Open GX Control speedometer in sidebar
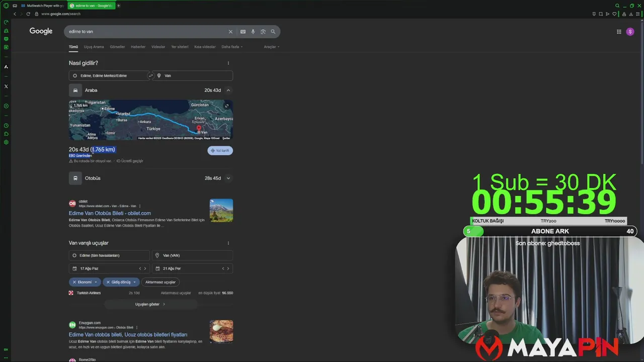This screenshot has height=362, width=644. point(6,22)
